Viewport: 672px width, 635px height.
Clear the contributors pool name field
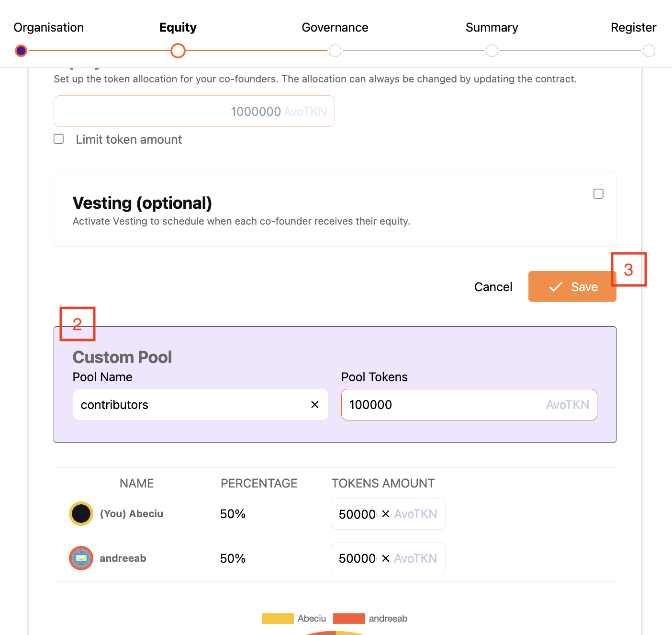(x=315, y=405)
